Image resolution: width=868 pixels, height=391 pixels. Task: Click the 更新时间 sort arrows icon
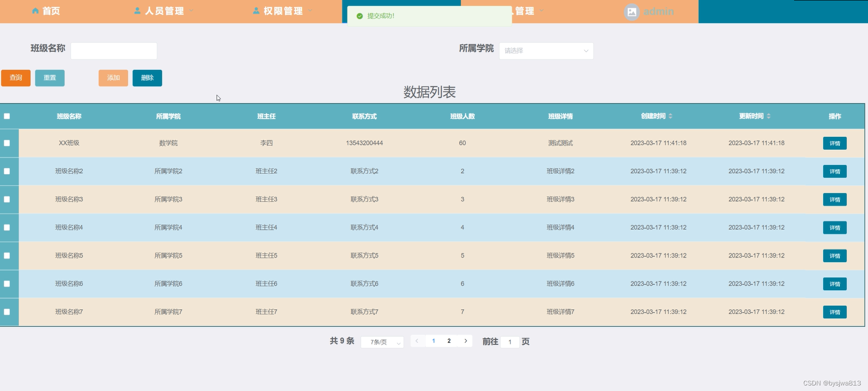pos(768,116)
